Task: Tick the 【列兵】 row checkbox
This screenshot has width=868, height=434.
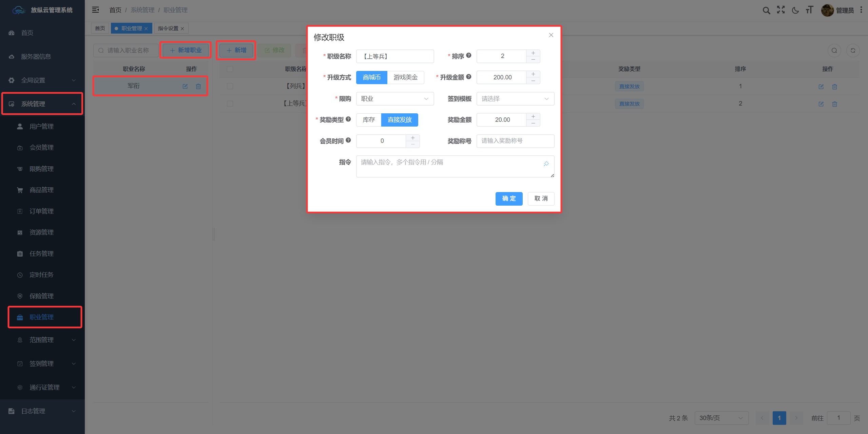Action: click(230, 86)
